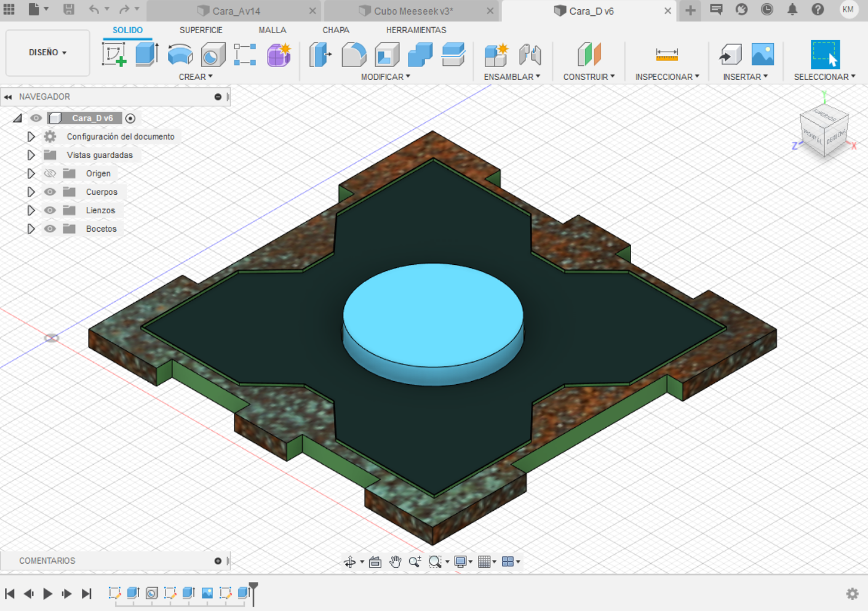868x611 pixels.
Task: Open the Create Form tool
Action: point(279,55)
